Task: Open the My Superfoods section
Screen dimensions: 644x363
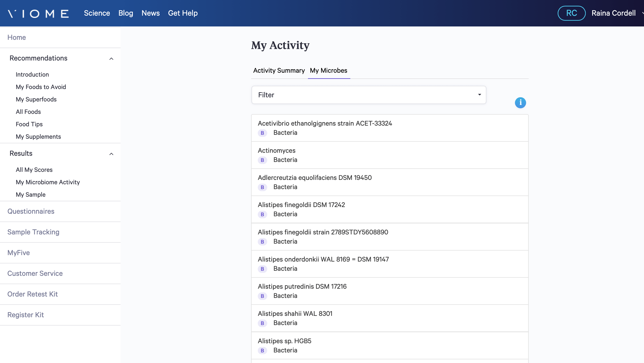Action: point(36,99)
